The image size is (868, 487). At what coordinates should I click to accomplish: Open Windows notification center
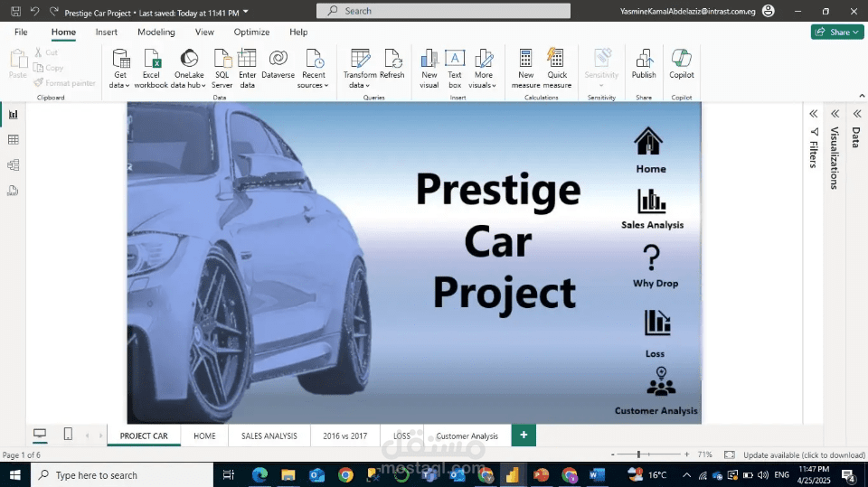click(x=848, y=475)
